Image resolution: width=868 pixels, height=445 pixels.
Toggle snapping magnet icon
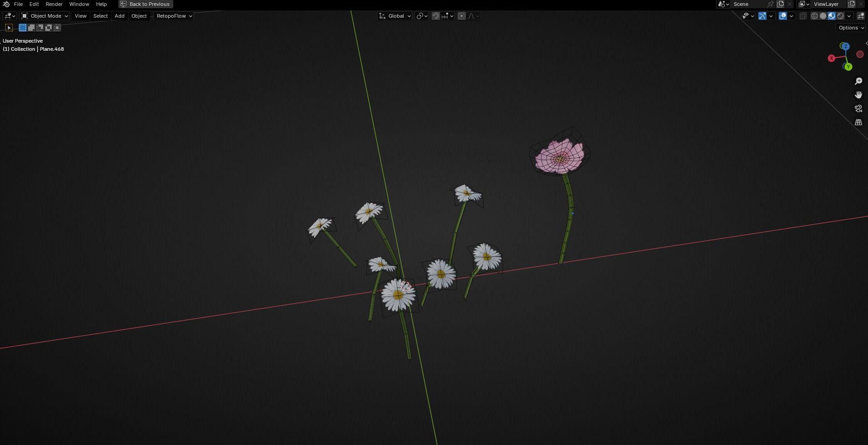coord(435,16)
